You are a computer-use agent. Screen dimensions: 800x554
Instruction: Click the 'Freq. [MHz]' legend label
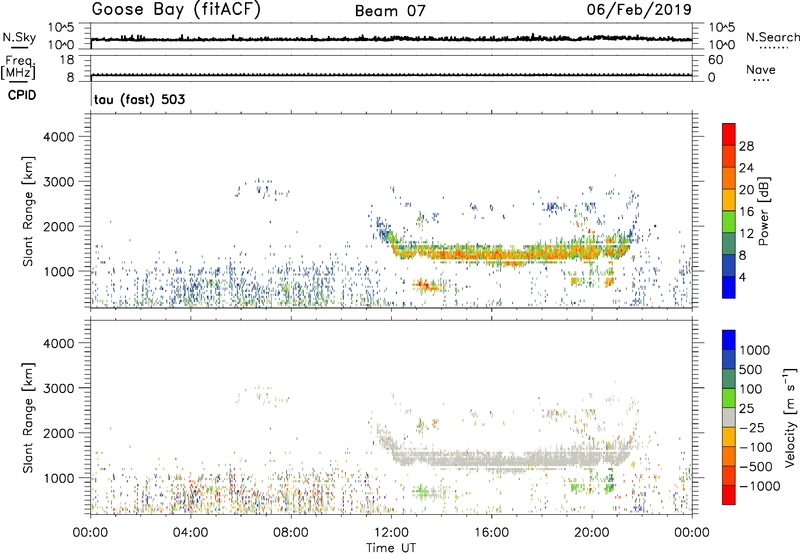coord(18,67)
